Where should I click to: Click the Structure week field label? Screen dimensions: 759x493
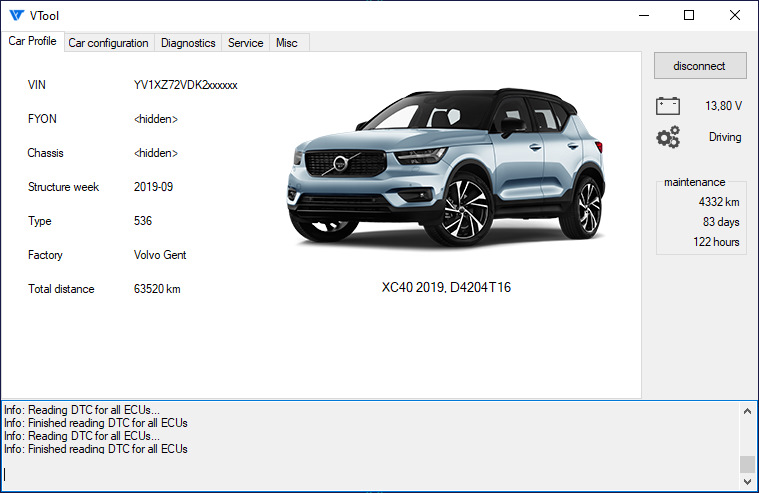tap(63, 187)
